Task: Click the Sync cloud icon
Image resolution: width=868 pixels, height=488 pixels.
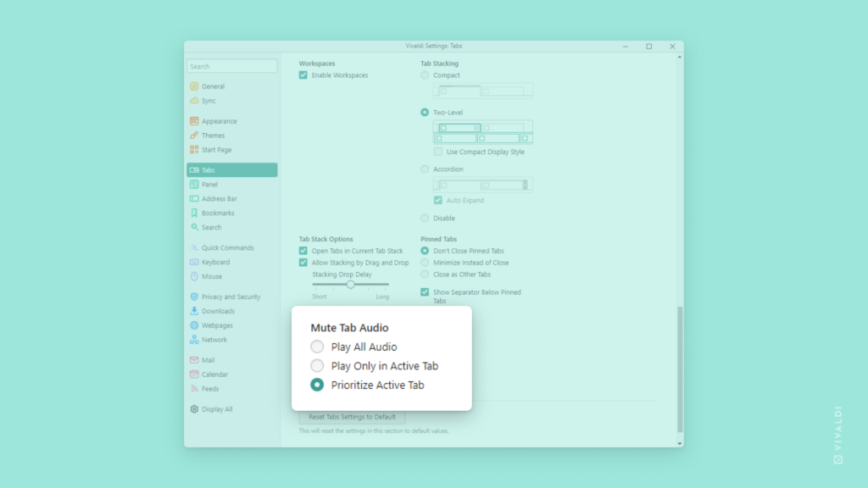Action: point(194,101)
